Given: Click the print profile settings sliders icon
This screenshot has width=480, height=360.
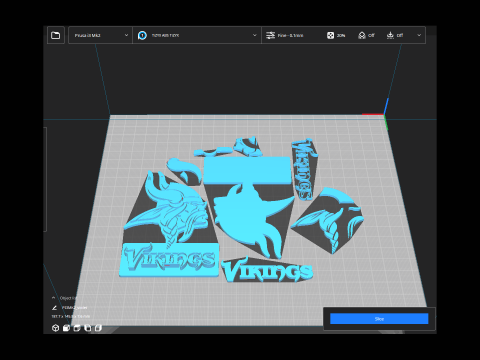Looking at the screenshot, I should [x=270, y=35].
